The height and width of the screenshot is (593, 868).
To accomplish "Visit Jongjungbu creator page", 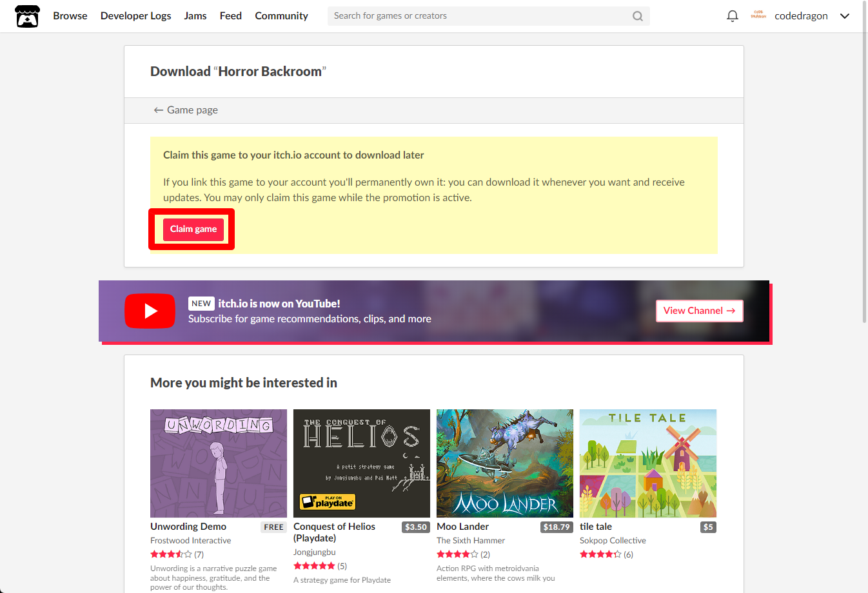I will tap(315, 552).
